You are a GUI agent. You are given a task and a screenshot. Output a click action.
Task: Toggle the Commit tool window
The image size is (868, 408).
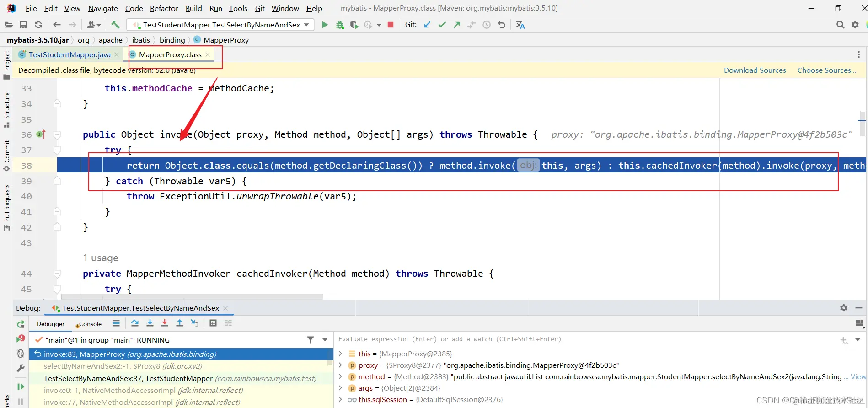coord(6,156)
